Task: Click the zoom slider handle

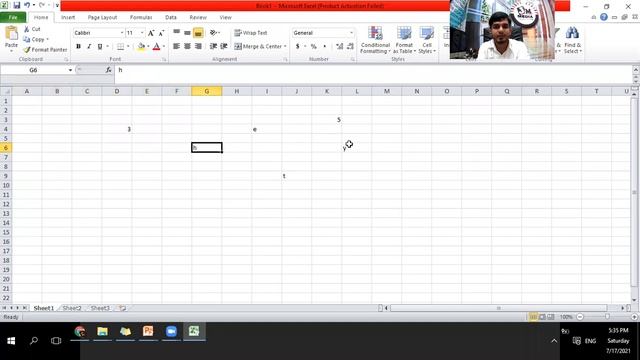Action: tap(607, 317)
